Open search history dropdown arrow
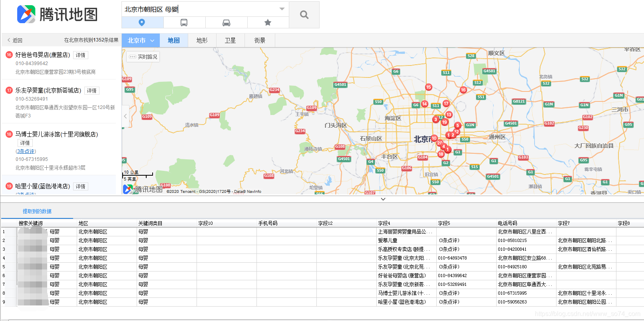 [282, 9]
